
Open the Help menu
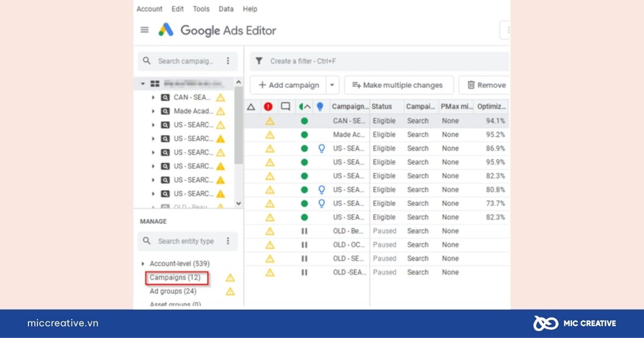point(250,9)
